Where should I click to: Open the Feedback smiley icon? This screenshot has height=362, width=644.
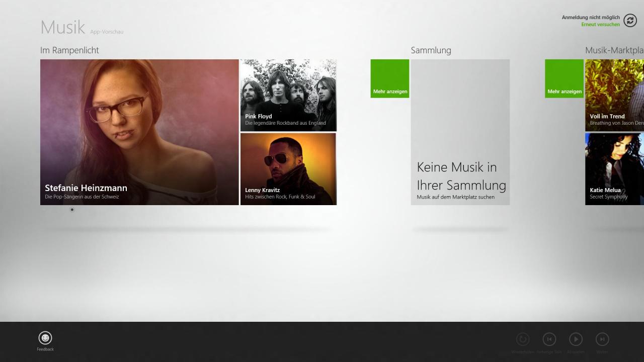pyautogui.click(x=45, y=338)
